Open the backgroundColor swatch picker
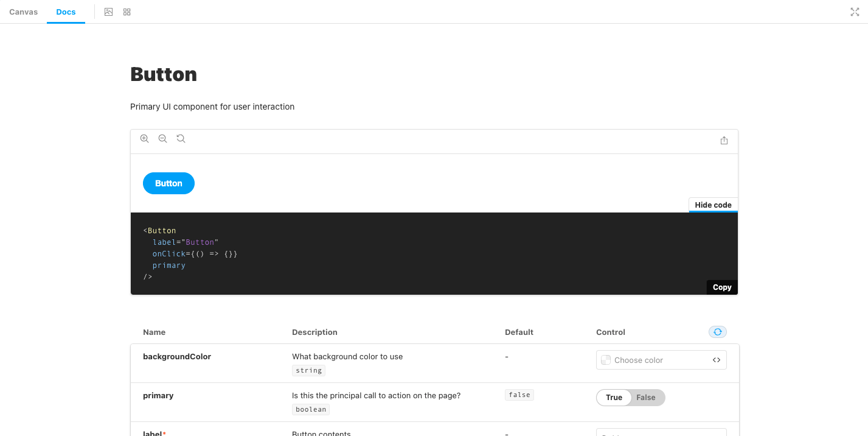The height and width of the screenshot is (436, 868). coord(606,360)
